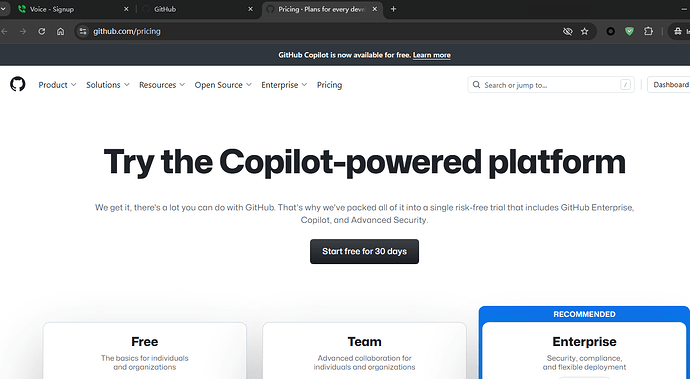Open the Extensions puzzle icon
Screen dimensions: 690x379
point(648,31)
